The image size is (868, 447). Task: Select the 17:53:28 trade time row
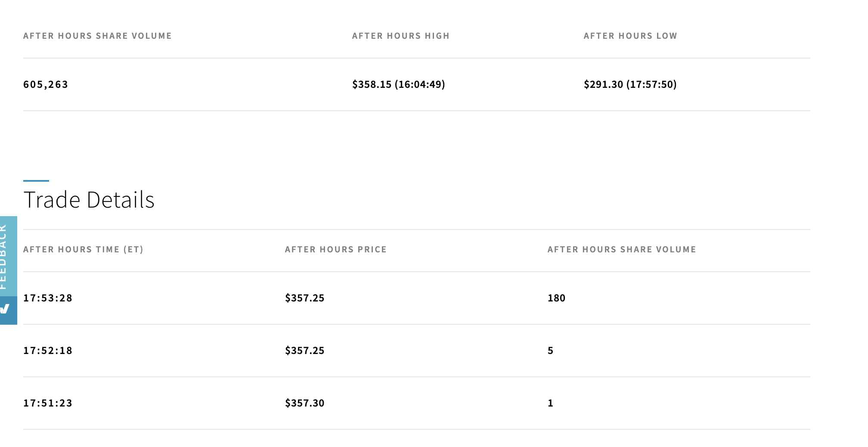coord(48,298)
